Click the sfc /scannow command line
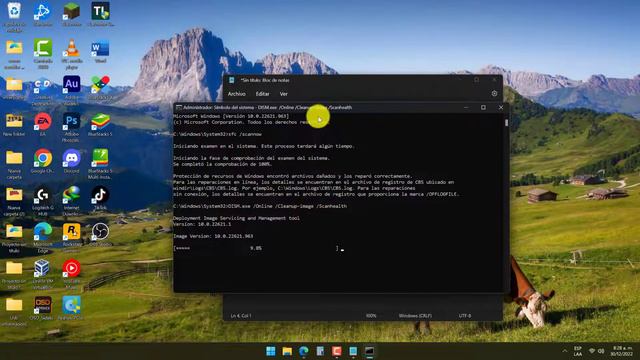Image resolution: width=640 pixels, height=360 pixels. point(218,134)
